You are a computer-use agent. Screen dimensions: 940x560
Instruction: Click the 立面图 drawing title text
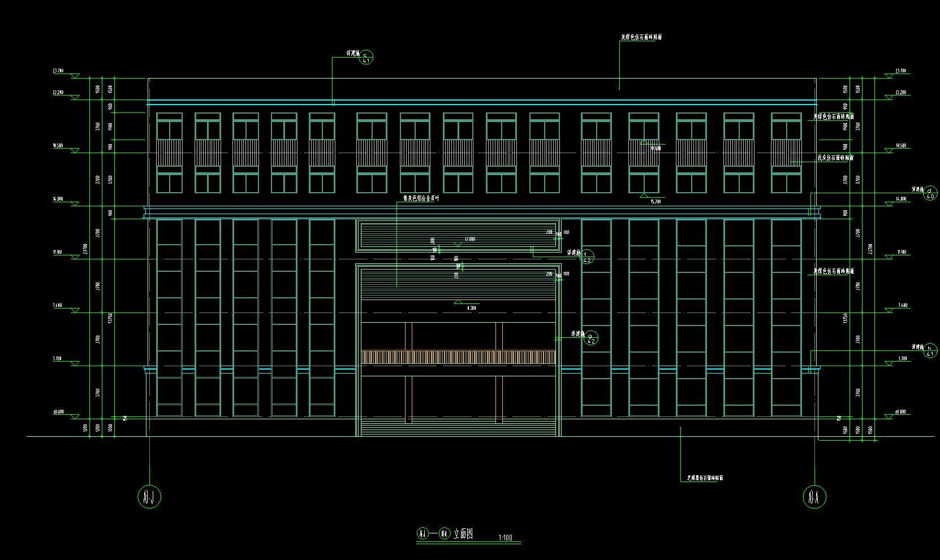463,533
